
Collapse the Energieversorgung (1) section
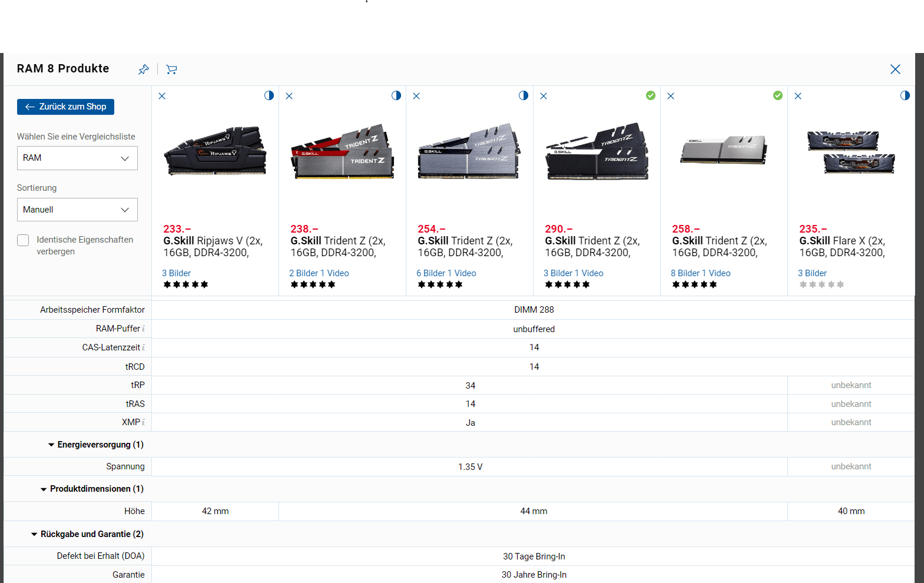coord(95,445)
